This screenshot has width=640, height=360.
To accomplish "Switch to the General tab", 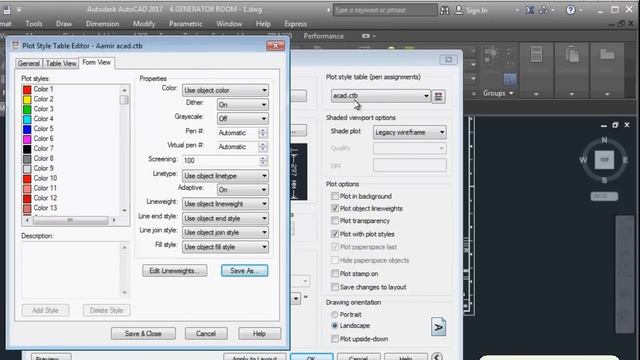I will (x=29, y=63).
